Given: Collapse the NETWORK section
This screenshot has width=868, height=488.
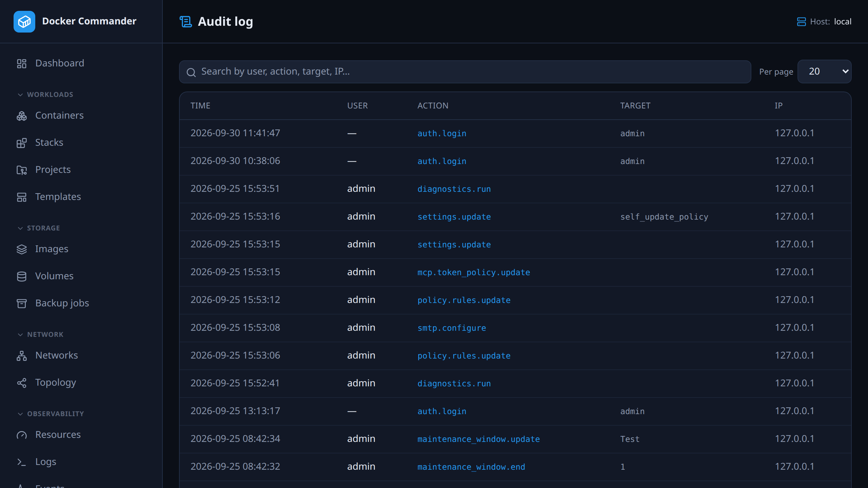Looking at the screenshot, I should (40, 334).
